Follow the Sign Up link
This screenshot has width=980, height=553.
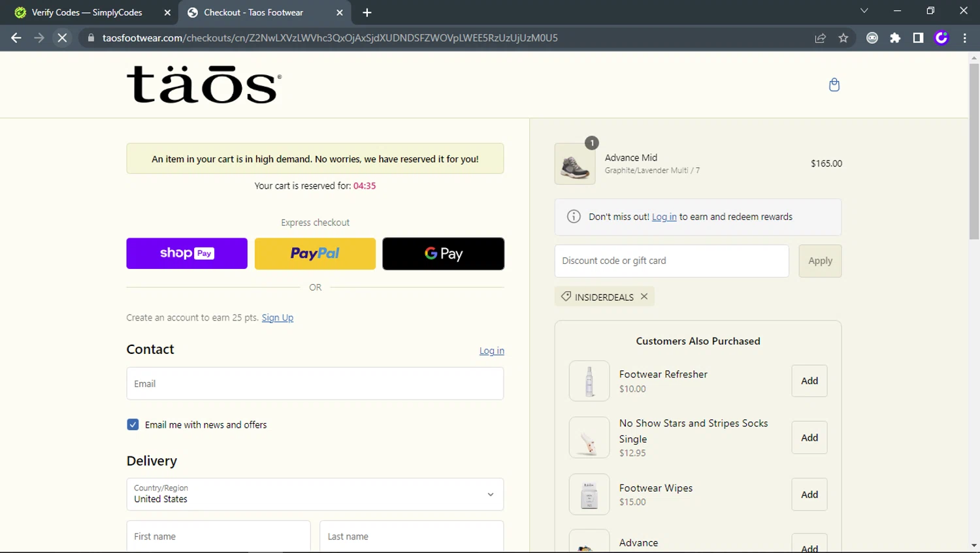(278, 317)
